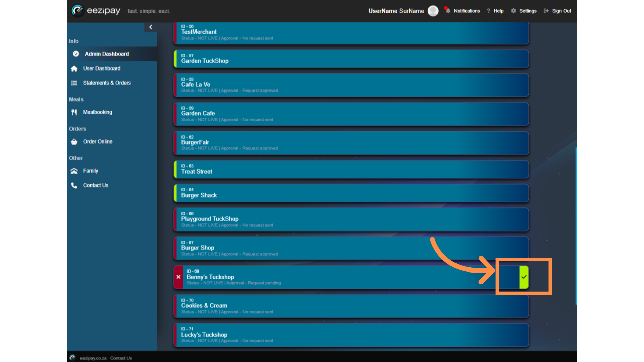Click the Mealbooking fork and knife icon
The image size is (644, 362).
[74, 112]
